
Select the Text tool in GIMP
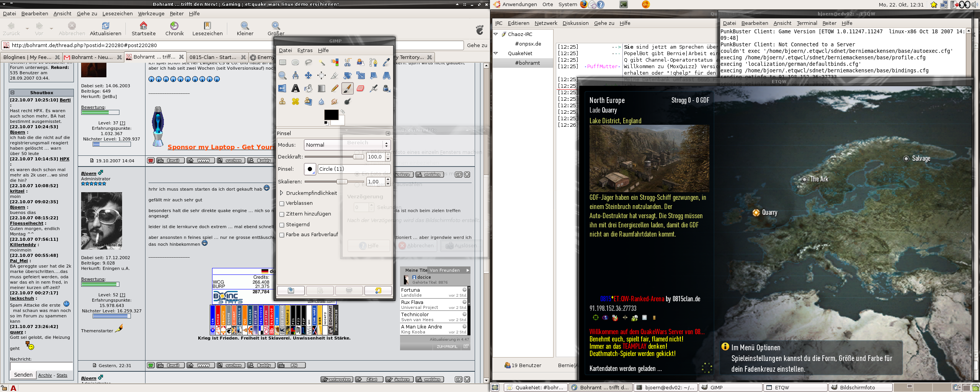pos(295,88)
